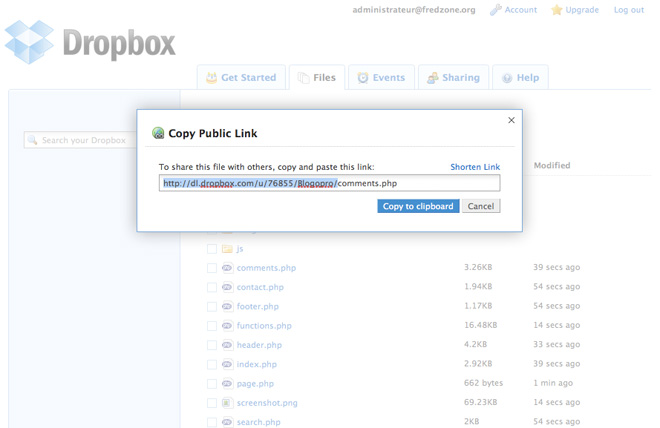Click the wrench icon next to Account
Screen dimensions: 660x428
[496, 10]
